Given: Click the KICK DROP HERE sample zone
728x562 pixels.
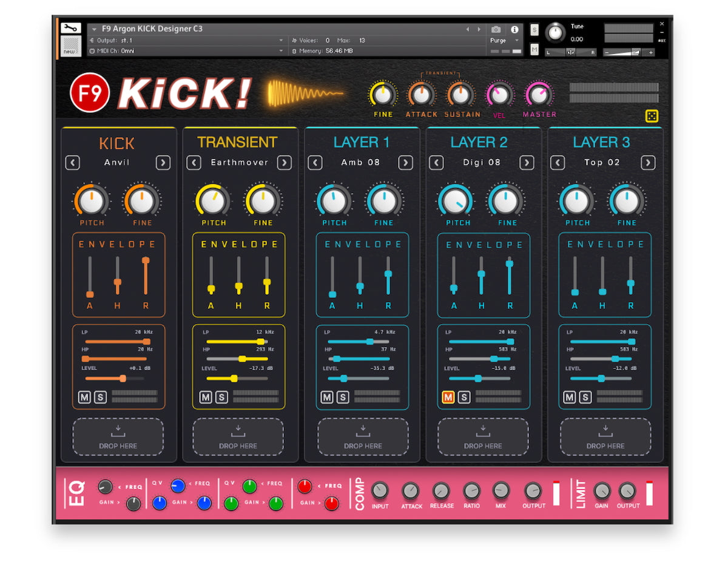Looking at the screenshot, I should pos(118,436).
